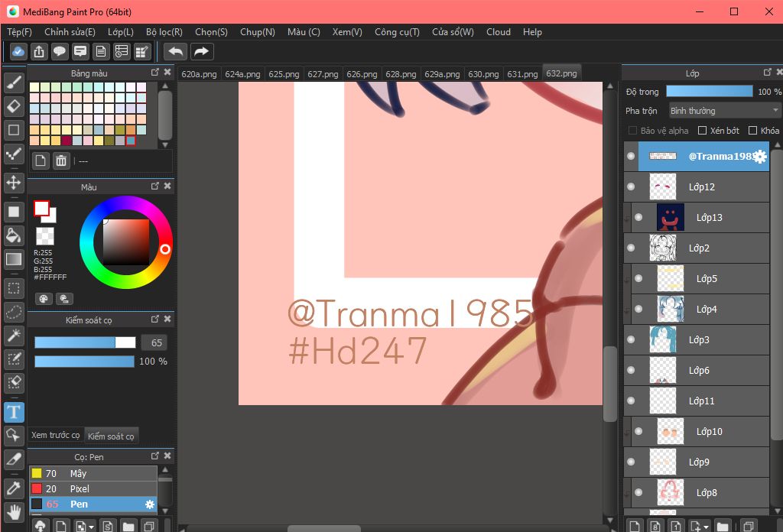Click the add folder icon in layer panel
The width and height of the screenshot is (783, 532).
722,526
